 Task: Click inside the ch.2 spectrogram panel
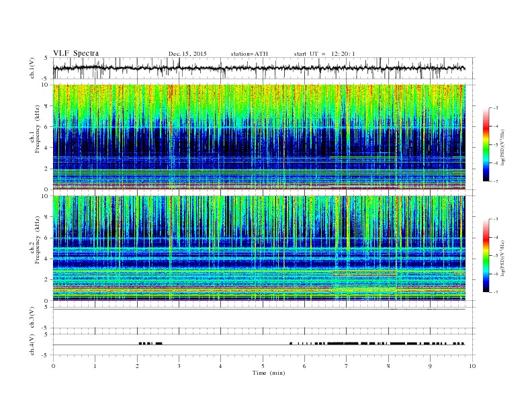coord(259,248)
